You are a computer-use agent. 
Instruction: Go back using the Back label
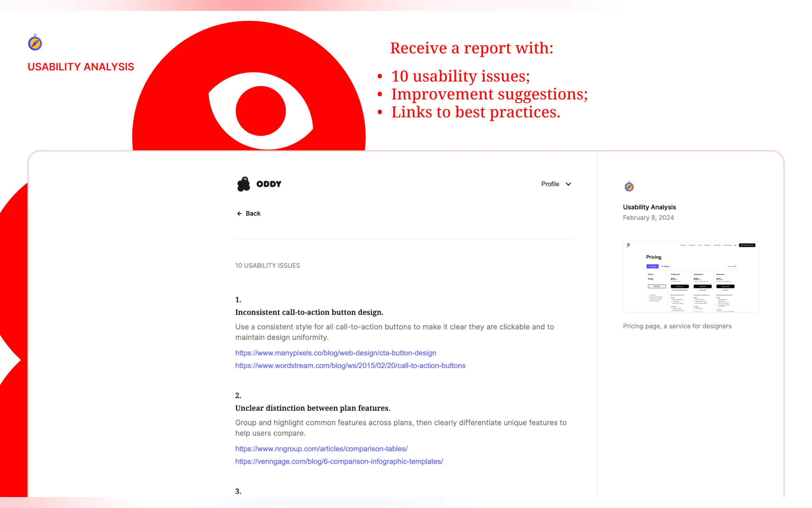253,214
